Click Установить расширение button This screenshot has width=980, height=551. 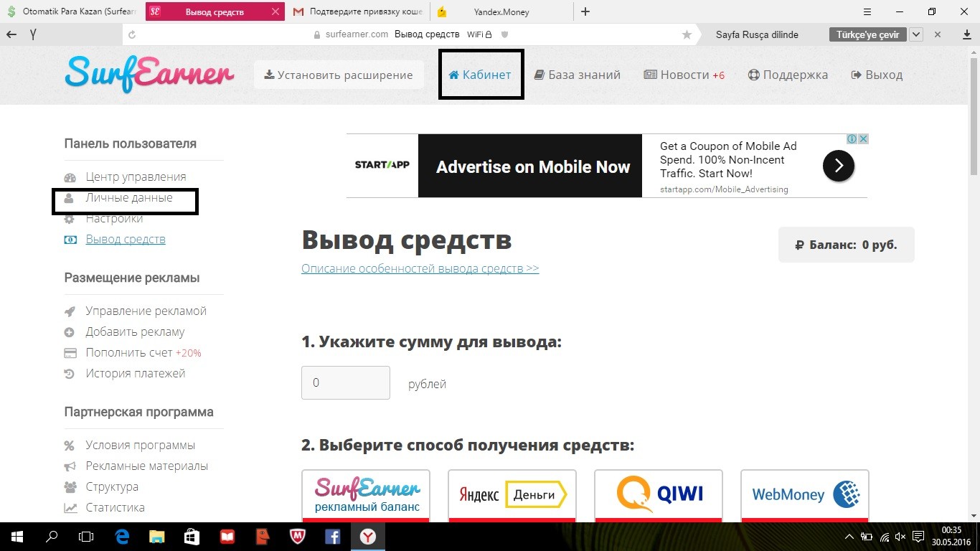[x=339, y=75]
